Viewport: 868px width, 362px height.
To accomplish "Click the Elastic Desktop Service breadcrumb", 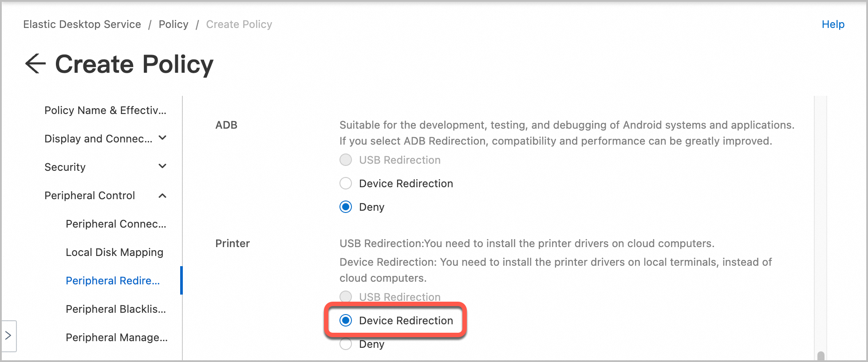I will (x=82, y=24).
